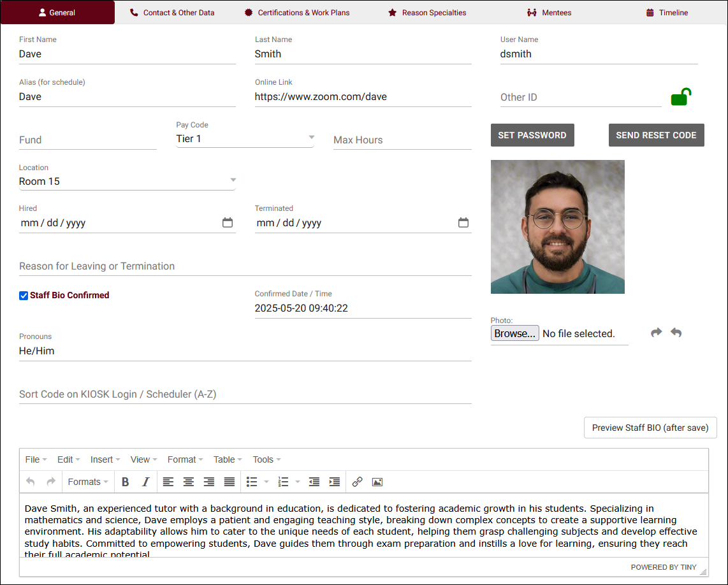Viewport: 728px width, 585px height.
Task: Insert a bullet list
Action: [x=252, y=482]
